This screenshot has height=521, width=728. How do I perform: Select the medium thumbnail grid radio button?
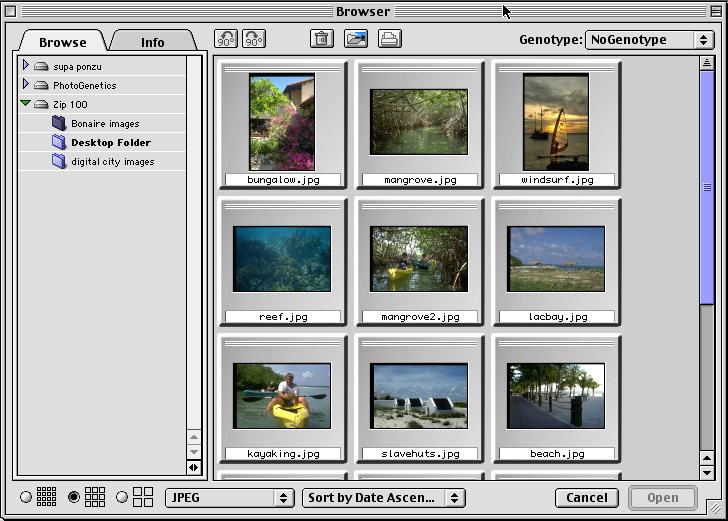pyautogui.click(x=74, y=497)
